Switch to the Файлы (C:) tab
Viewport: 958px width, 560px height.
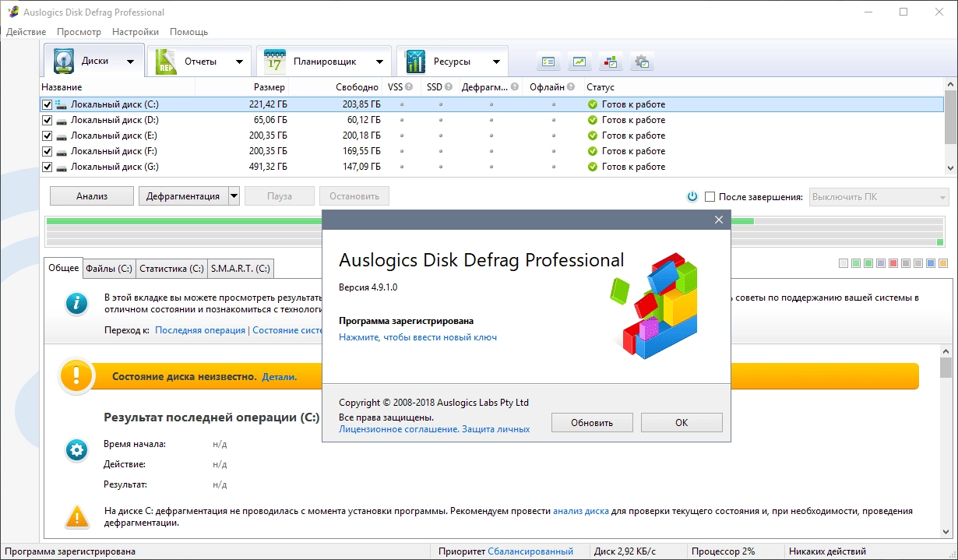point(109,269)
